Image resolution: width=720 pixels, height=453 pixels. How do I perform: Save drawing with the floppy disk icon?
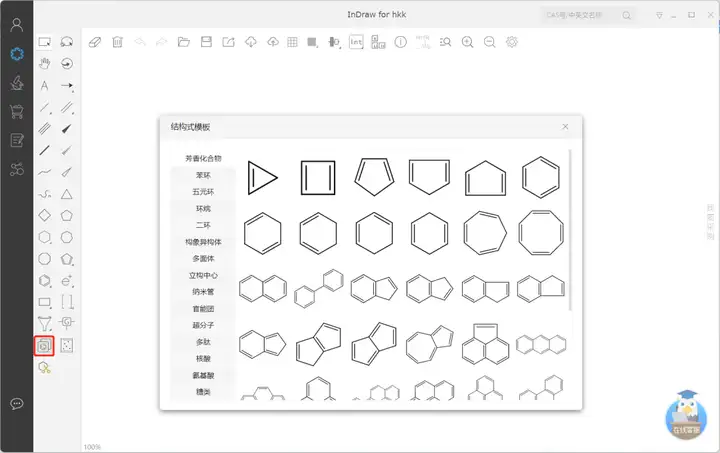(x=206, y=42)
